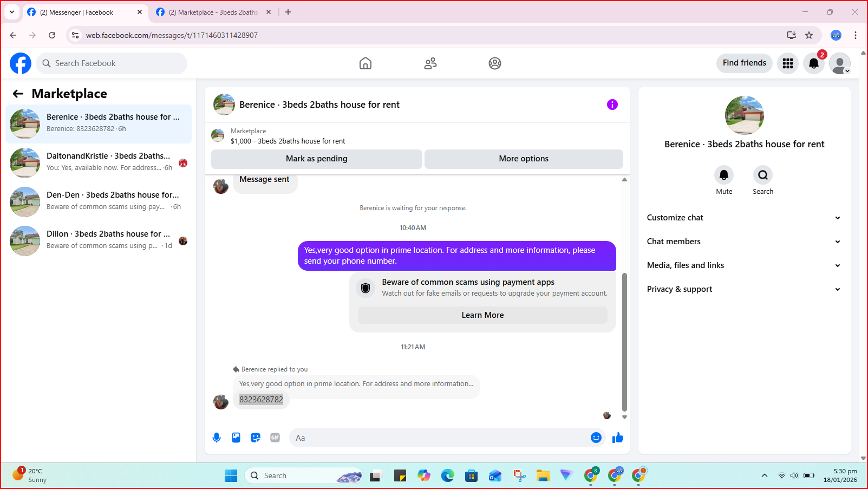Click the chat scrollbar down arrow

point(624,417)
